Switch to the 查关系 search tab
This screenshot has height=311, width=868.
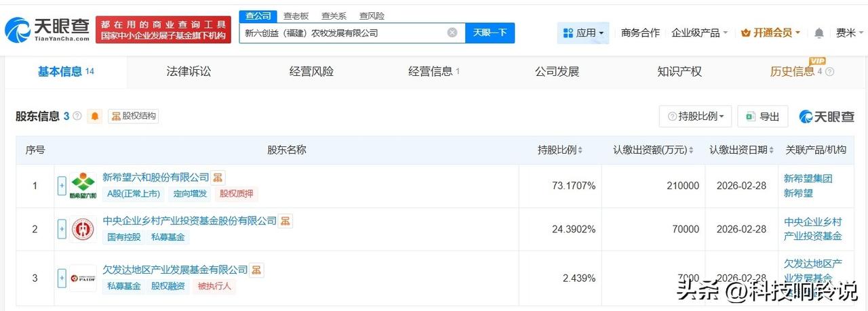(334, 15)
